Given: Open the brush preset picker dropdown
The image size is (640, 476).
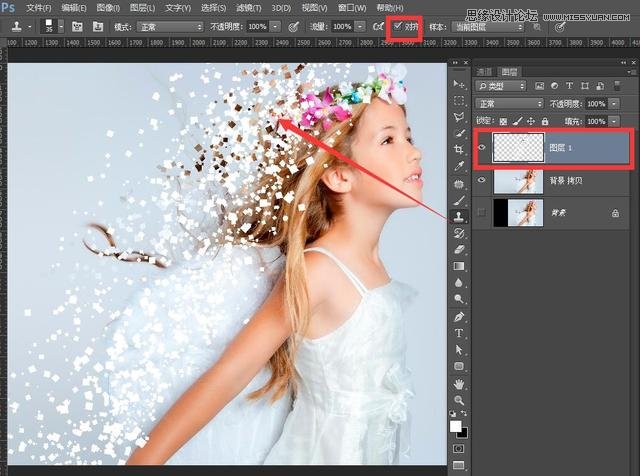Looking at the screenshot, I should (61, 27).
